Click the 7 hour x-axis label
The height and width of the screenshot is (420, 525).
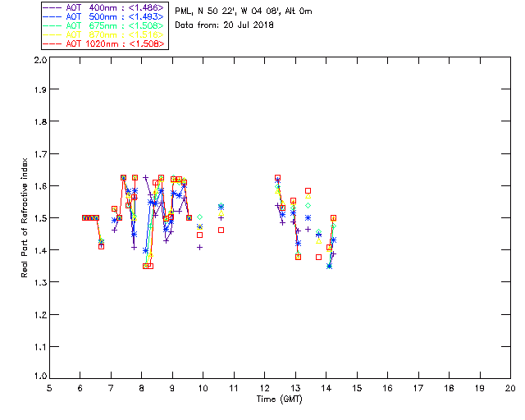tap(111, 388)
